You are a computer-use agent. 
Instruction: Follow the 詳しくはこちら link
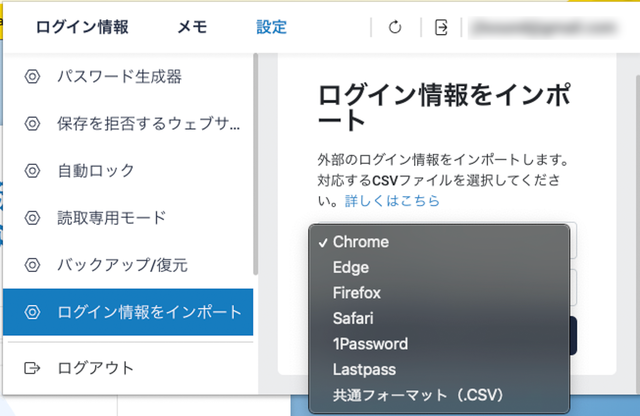tap(392, 201)
